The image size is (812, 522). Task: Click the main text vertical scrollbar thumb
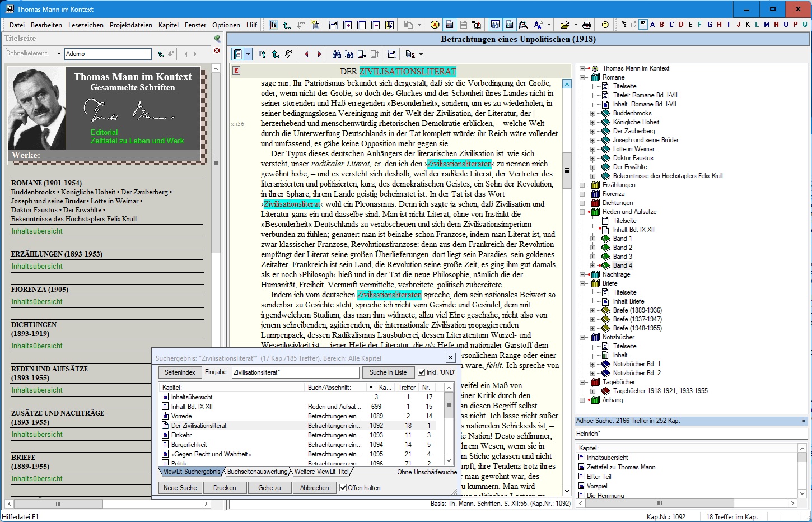click(567, 170)
